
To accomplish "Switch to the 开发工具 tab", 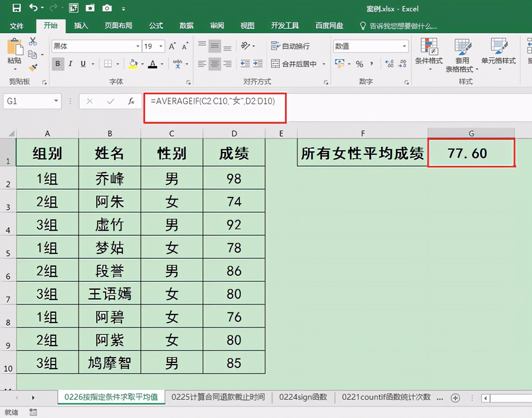I will pos(285,26).
